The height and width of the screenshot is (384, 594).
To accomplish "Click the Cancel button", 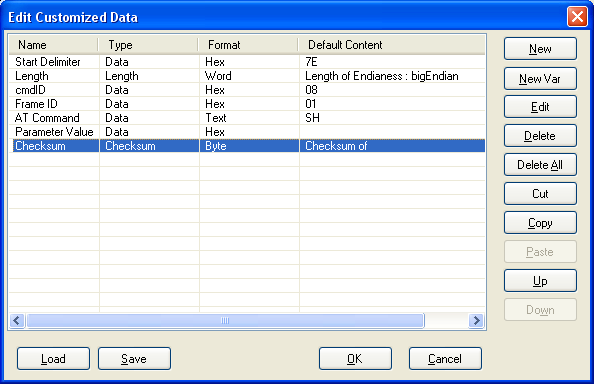I will click(445, 359).
